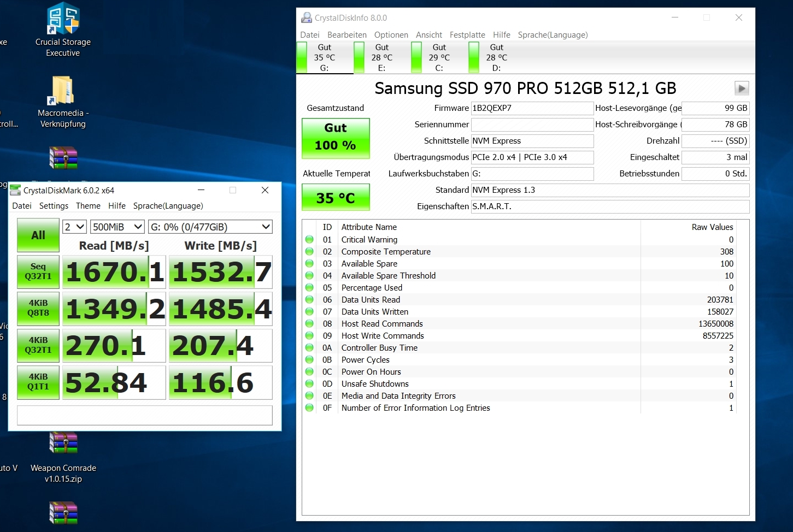Click the Übertragungsmodus field value
Image resolution: width=793 pixels, height=532 pixels.
[x=532, y=157]
